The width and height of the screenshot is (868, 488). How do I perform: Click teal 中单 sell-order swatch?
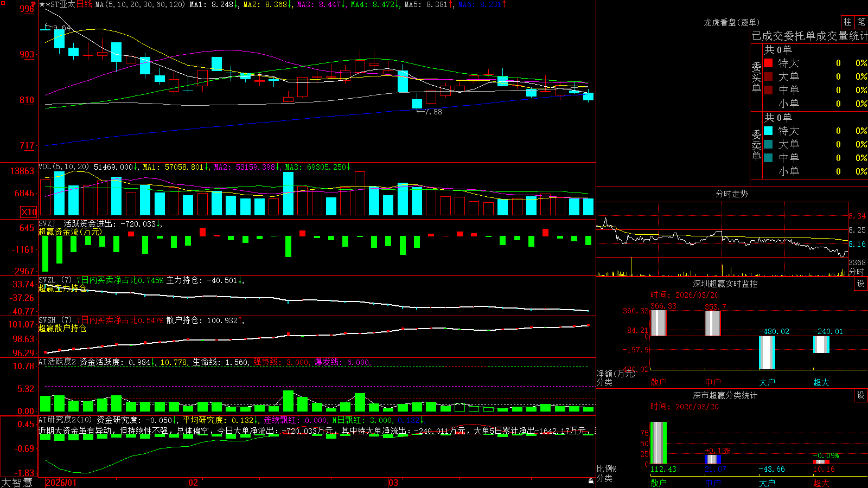pyautogui.click(x=768, y=158)
